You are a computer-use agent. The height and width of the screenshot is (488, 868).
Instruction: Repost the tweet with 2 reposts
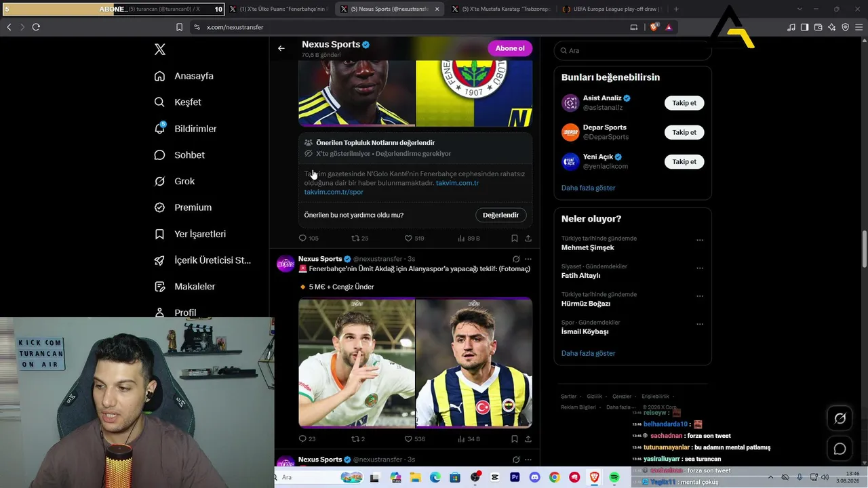358,439
